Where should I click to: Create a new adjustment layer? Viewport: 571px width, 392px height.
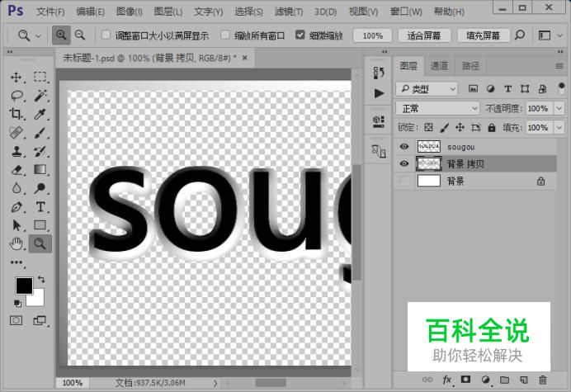(485, 380)
